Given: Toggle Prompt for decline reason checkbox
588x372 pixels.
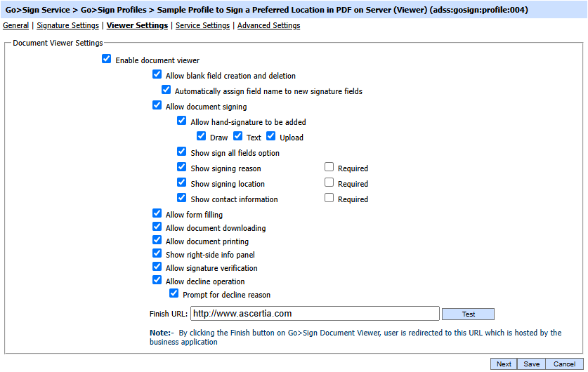Looking at the screenshot, I should pyautogui.click(x=174, y=294).
